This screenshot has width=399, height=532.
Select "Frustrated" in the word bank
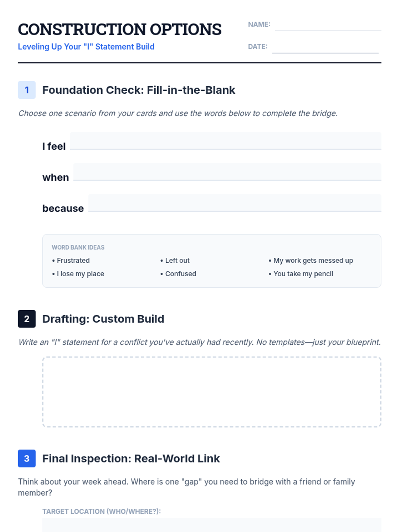(x=73, y=260)
